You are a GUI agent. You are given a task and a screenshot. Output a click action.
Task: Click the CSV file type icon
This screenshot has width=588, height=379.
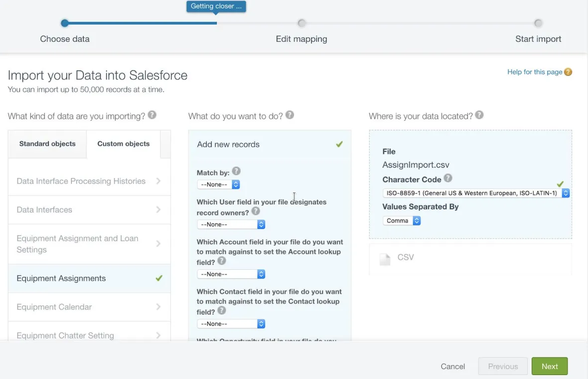pos(385,259)
